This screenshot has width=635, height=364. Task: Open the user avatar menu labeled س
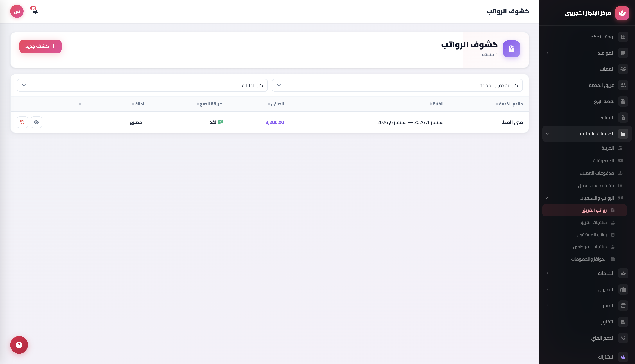[x=17, y=11]
